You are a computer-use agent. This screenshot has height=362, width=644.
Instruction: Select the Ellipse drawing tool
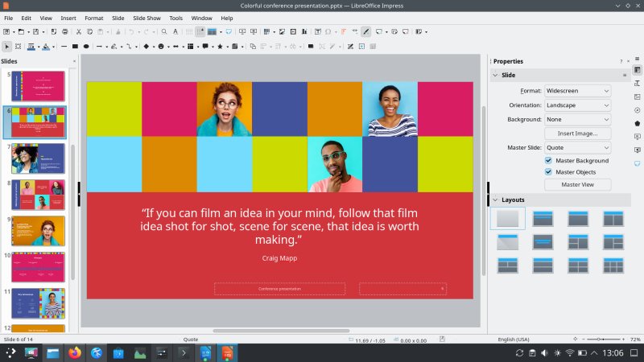[85, 46]
